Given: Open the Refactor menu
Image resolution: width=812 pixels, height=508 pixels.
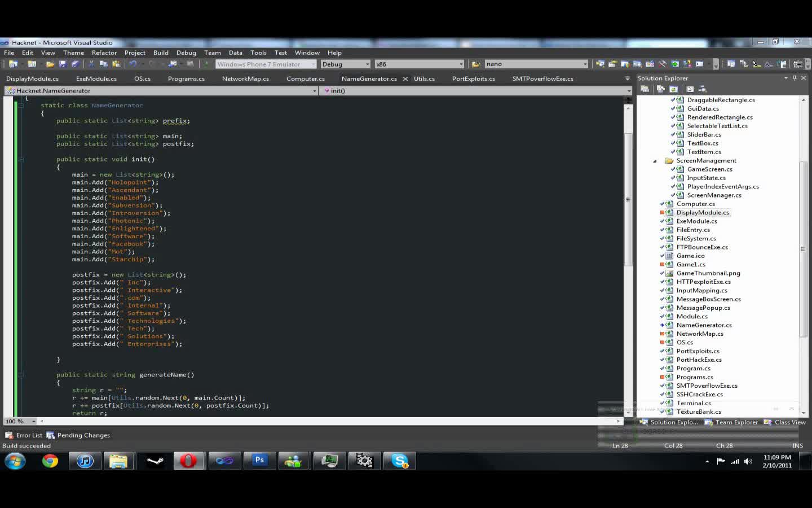Looking at the screenshot, I should pos(104,52).
